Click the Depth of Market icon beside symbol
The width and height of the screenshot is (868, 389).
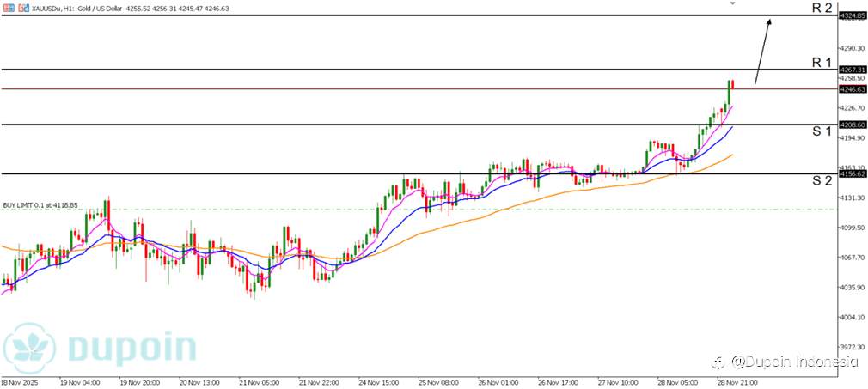coord(22,9)
